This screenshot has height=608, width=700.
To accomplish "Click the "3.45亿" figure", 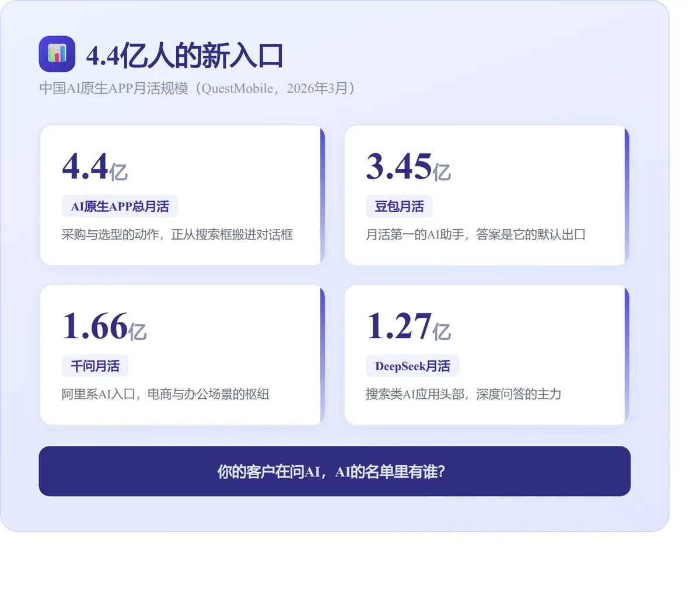I will [408, 167].
